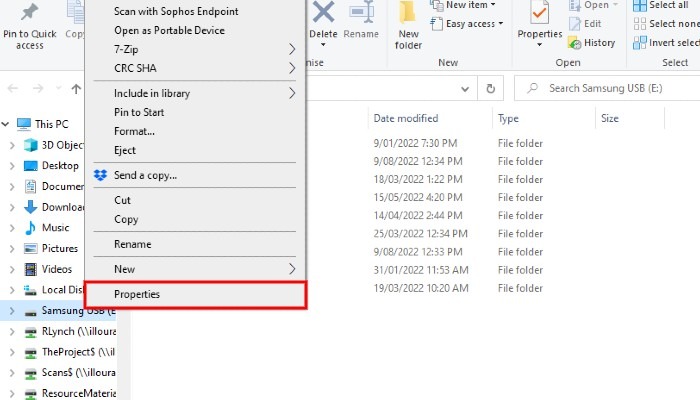Open the Delete dropdown arrow in ribbon
700x400 pixels.
click(323, 45)
